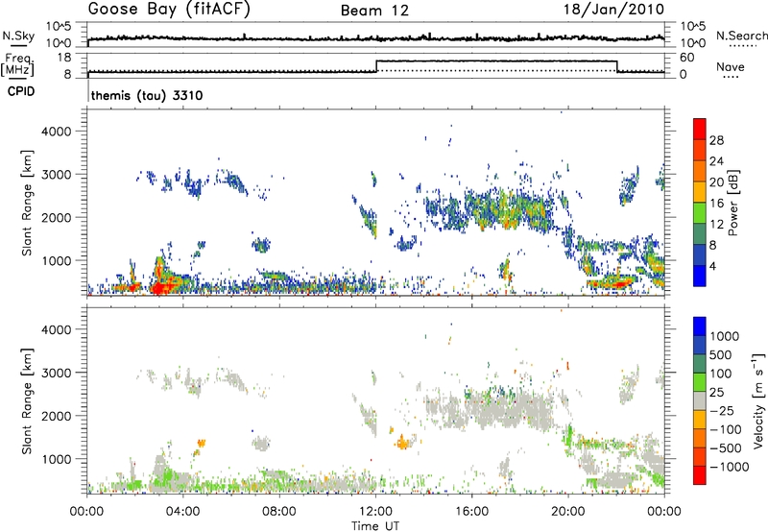The height and width of the screenshot is (532, 768).
Task: Click the frequency step-up at 12:00 UT
Action: coord(376,66)
